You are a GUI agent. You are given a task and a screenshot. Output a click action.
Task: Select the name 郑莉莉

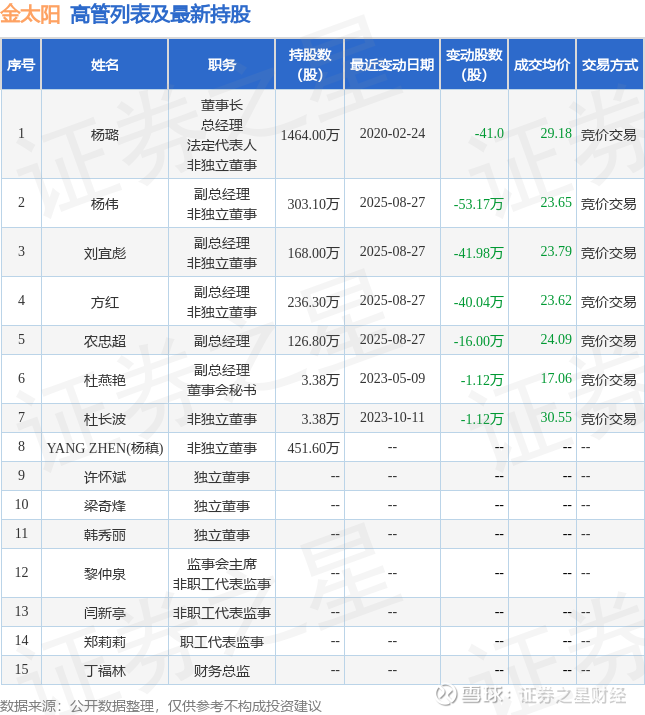click(104, 642)
